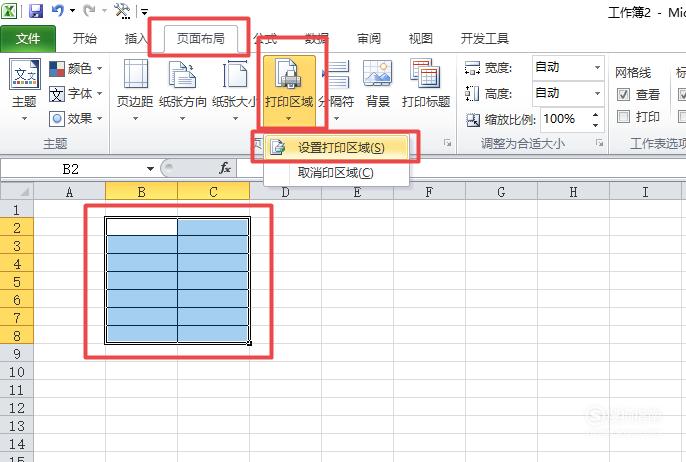Viewport: 686px width, 462px height.
Task: Select column F header
Action: [x=429, y=192]
